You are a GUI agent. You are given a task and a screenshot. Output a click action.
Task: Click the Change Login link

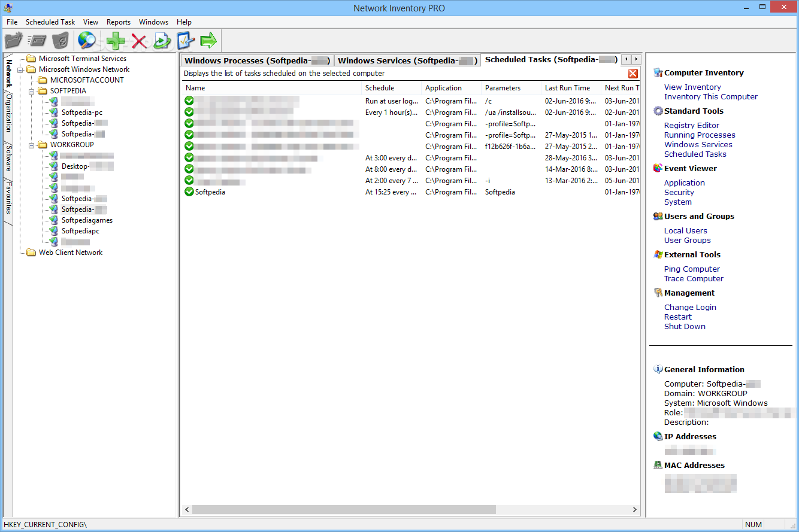point(690,307)
